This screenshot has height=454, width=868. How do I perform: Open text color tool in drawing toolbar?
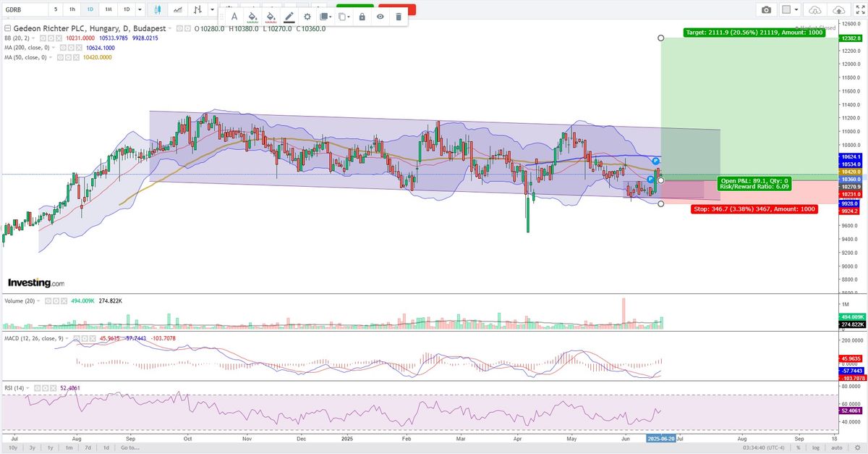234,17
